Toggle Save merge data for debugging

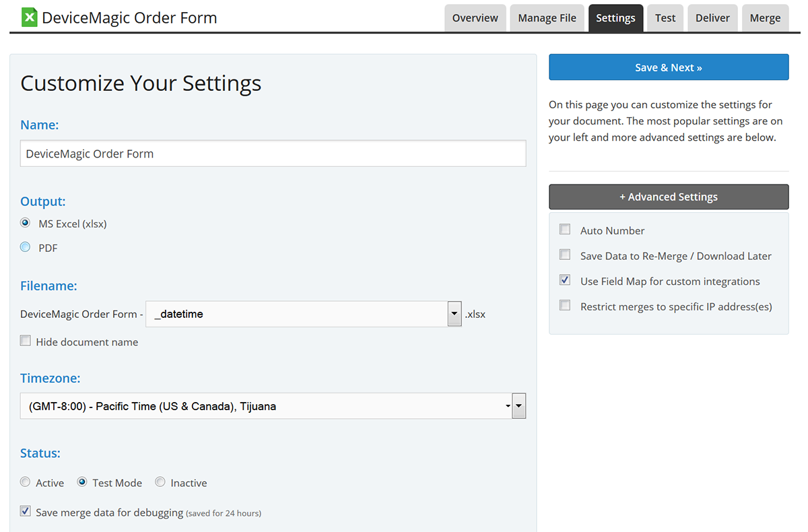[x=26, y=511]
